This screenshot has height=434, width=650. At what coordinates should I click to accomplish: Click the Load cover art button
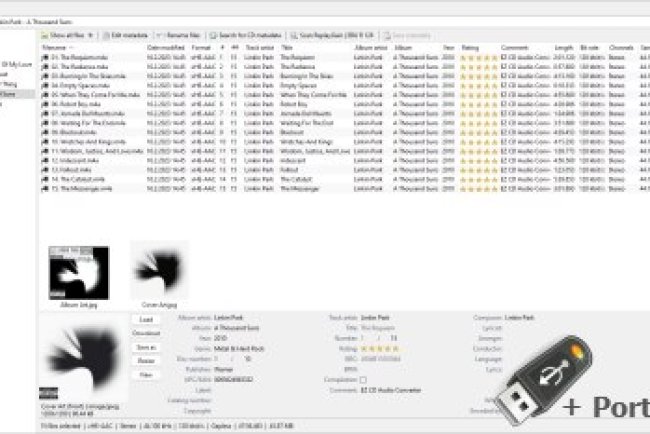tap(146, 320)
